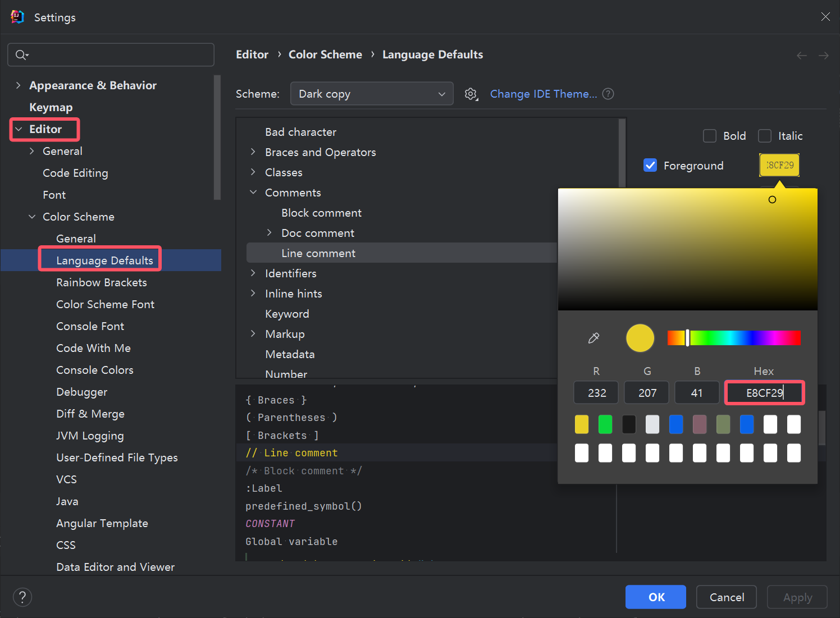The image size is (840, 618).
Task: Click the bottom-left help question mark button
Action: coord(22,597)
